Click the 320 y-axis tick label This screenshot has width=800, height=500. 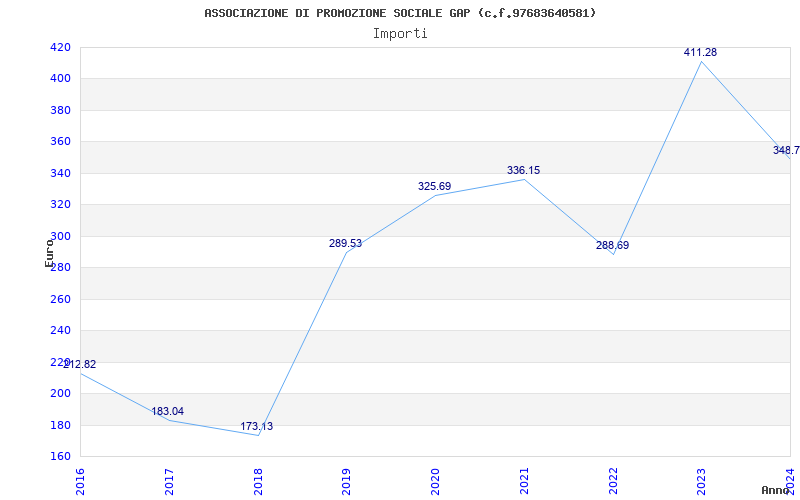point(60,205)
